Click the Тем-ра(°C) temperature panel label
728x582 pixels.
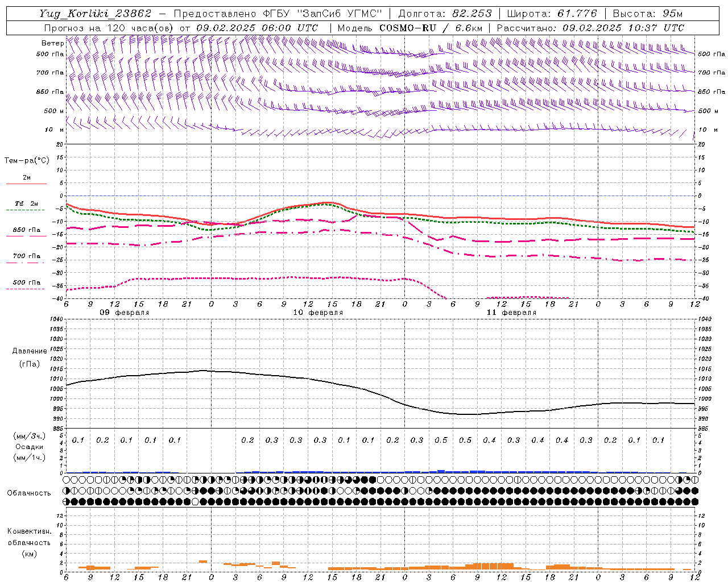[27, 161]
